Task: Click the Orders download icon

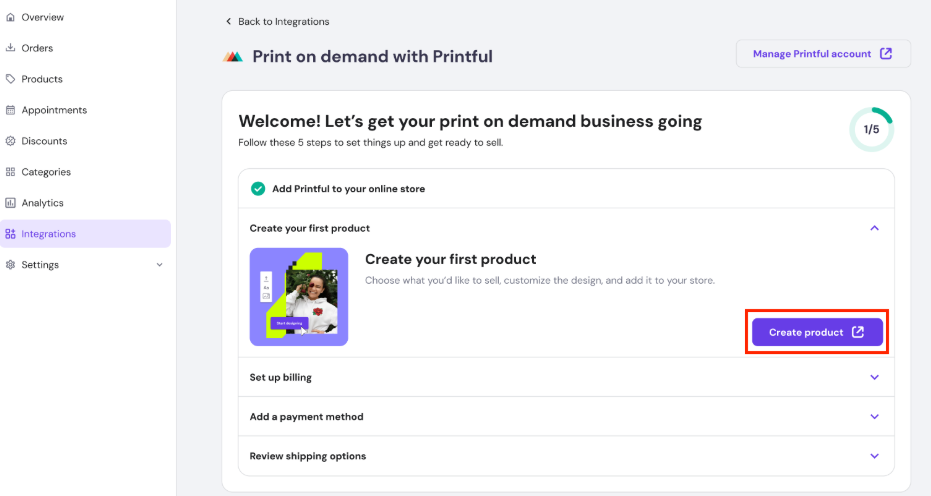Action: pyautogui.click(x=10, y=48)
